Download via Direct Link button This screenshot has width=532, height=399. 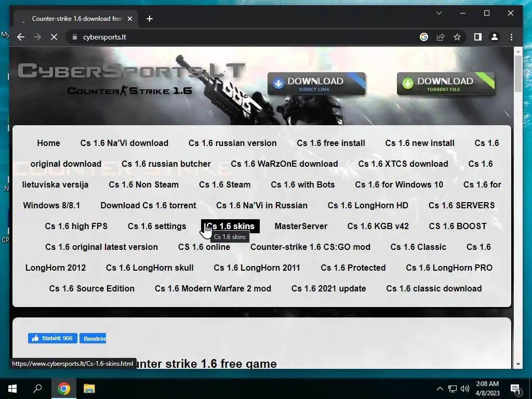pyautogui.click(x=316, y=84)
